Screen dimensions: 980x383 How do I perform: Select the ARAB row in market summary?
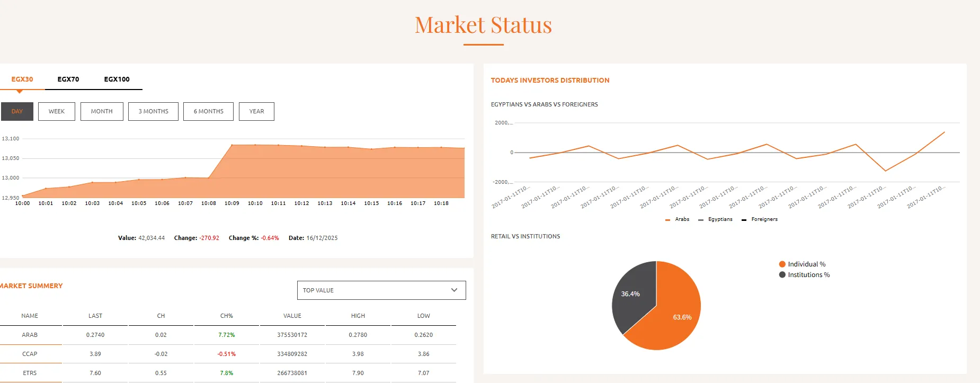tap(30, 335)
